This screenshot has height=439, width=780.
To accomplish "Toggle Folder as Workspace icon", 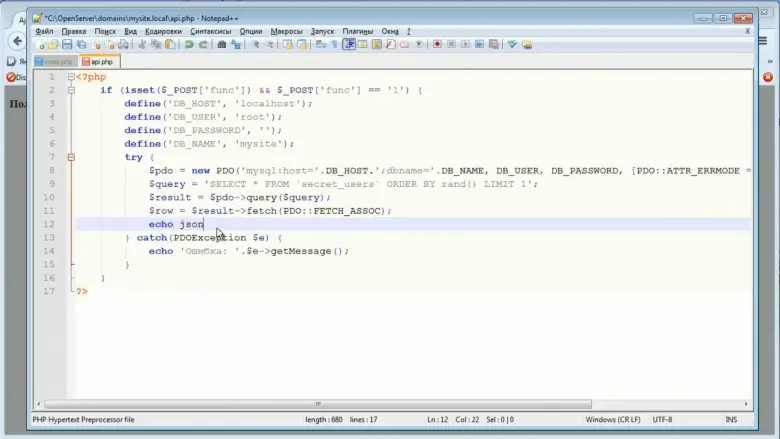I will [x=405, y=45].
